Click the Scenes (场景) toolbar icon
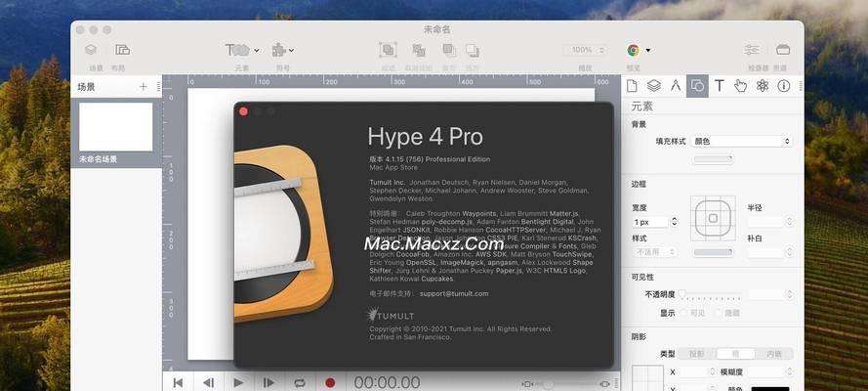Screen dimensions: 868x391 [x=91, y=50]
